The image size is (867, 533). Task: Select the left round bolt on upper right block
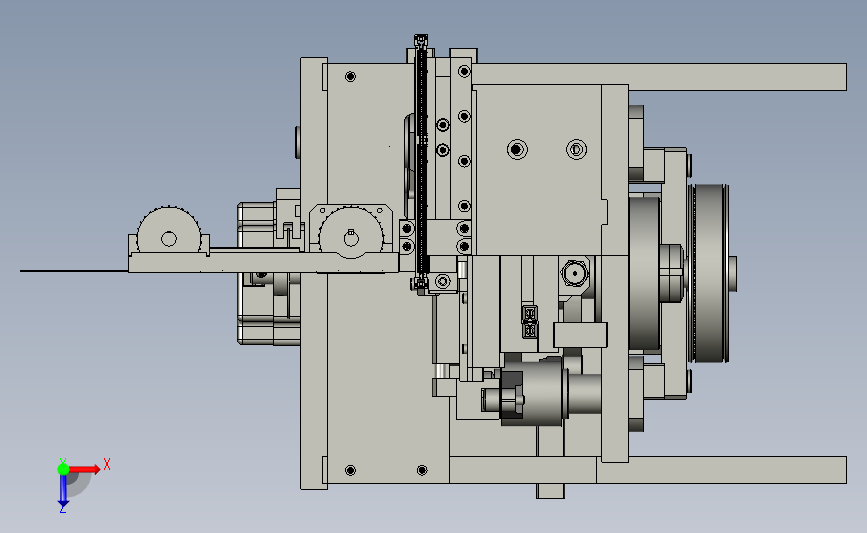click(x=517, y=149)
